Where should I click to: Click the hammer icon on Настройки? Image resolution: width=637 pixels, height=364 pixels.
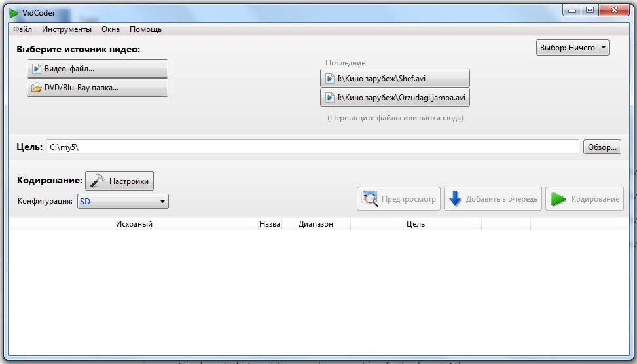(x=97, y=181)
